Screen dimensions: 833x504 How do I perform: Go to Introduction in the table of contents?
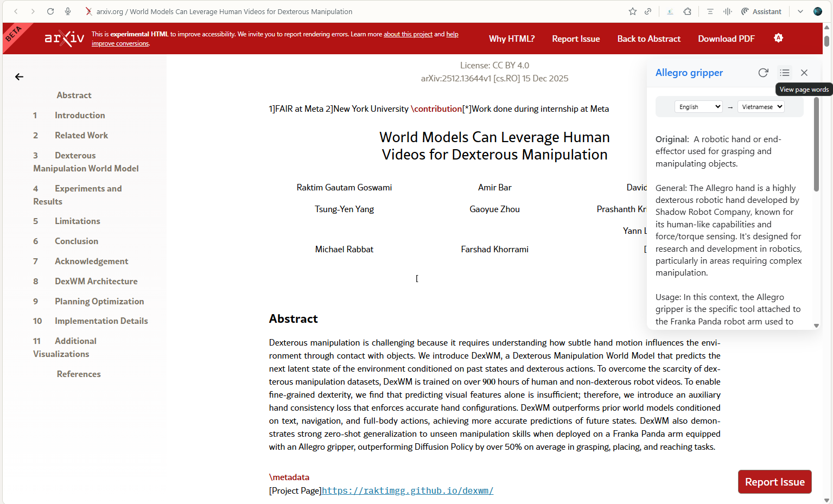click(80, 116)
